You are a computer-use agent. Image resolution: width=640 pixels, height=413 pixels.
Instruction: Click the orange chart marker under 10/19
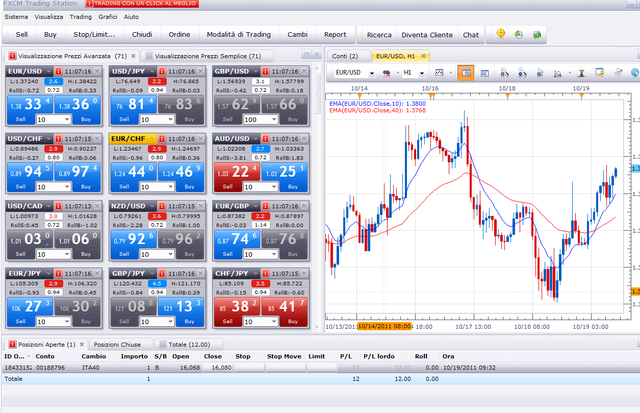(581, 96)
